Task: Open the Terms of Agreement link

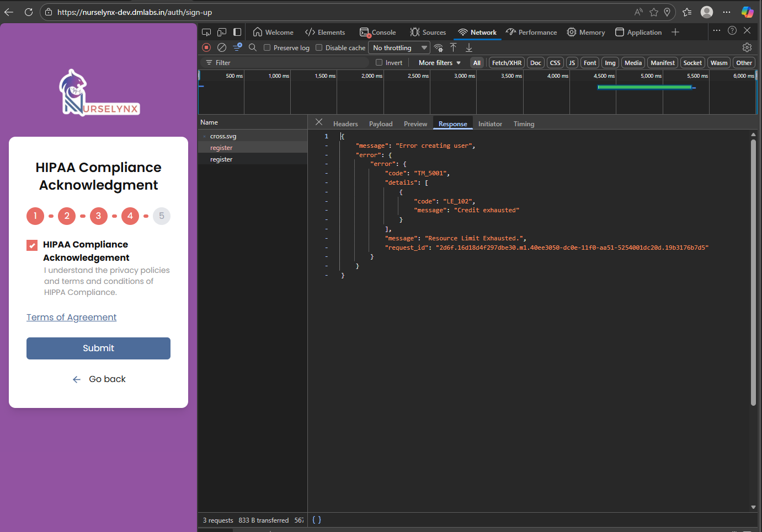Action: (72, 318)
